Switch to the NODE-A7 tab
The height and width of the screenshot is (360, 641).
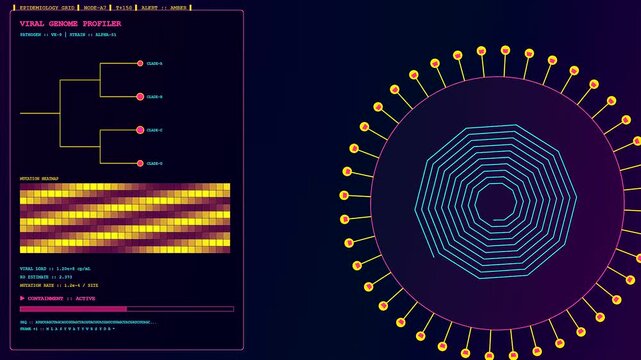point(95,8)
